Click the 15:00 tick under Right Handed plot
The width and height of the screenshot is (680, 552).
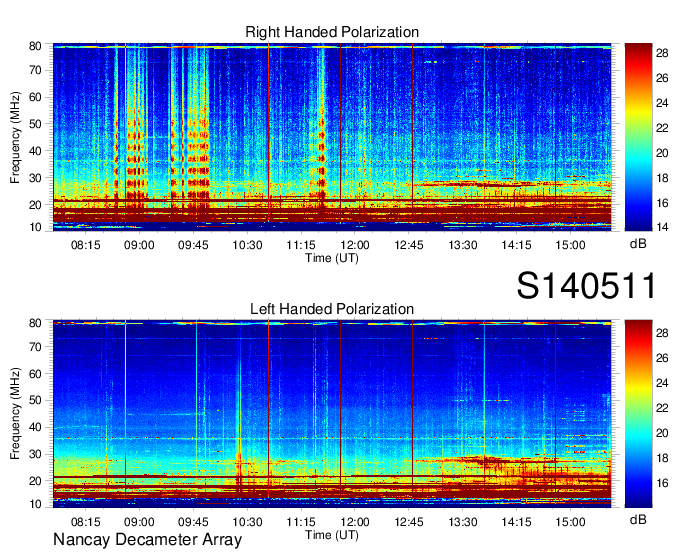click(570, 245)
